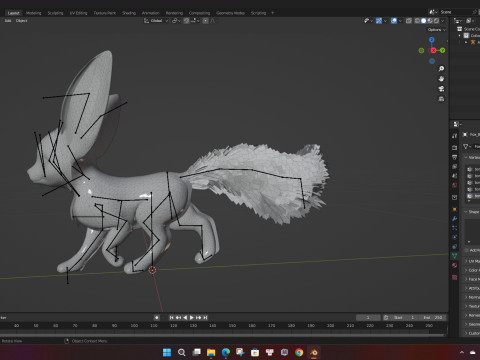Expand the UV Maps panel
This screenshot has width=480, height=360.
click(x=466, y=261)
